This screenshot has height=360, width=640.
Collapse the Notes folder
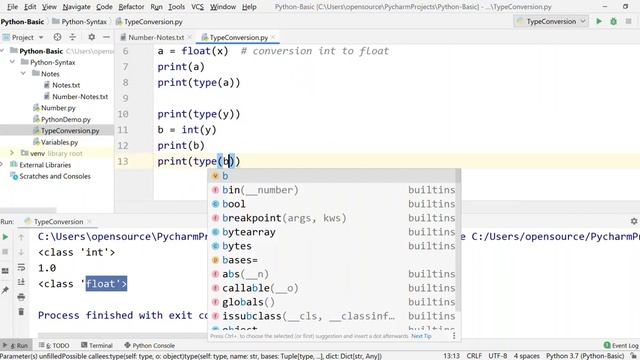24,73
